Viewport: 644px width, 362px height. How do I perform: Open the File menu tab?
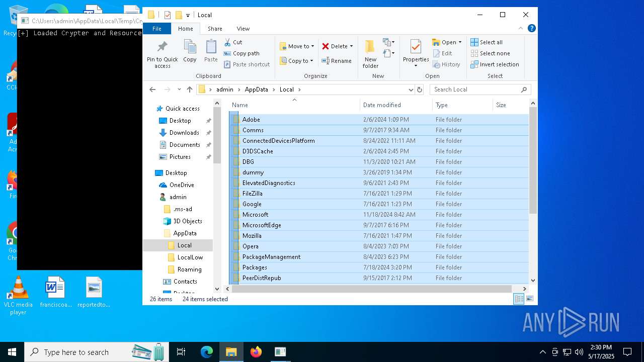coord(157,29)
